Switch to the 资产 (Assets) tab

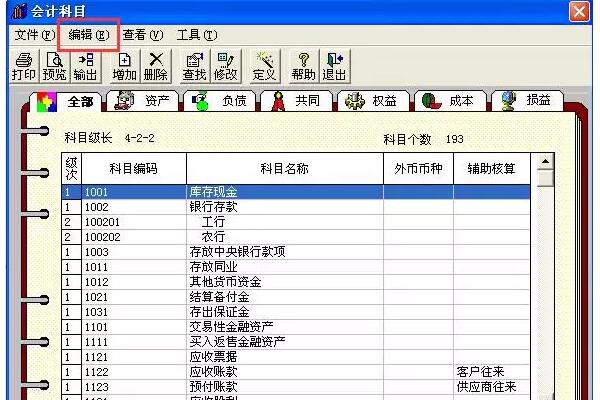[145, 100]
